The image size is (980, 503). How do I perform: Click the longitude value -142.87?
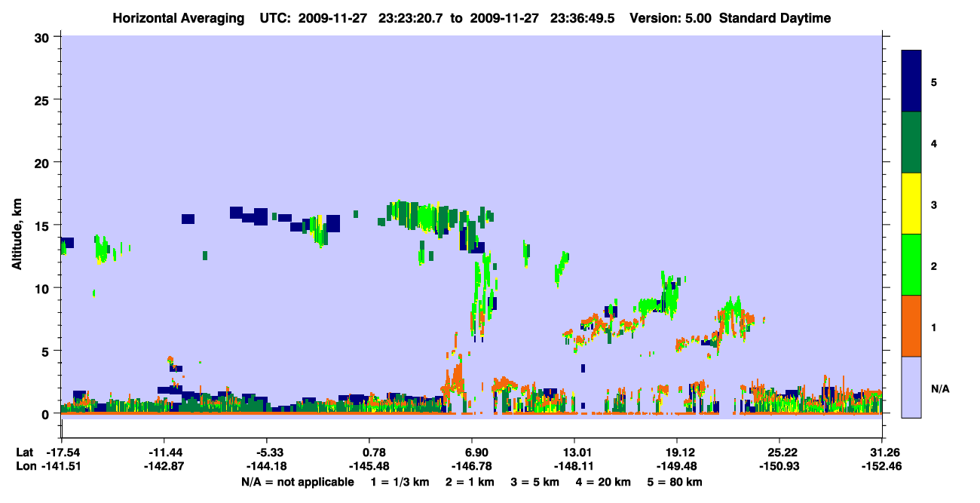coord(164,466)
